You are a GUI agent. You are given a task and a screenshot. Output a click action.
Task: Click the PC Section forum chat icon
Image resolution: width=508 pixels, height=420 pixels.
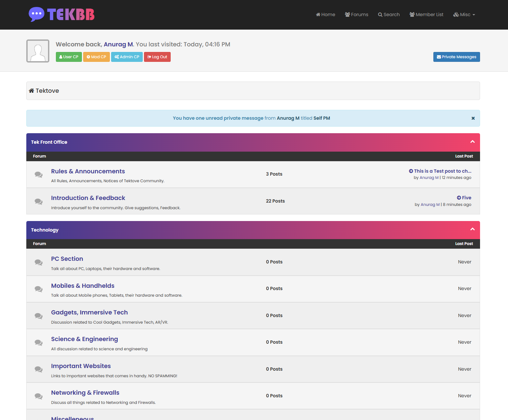(x=38, y=262)
